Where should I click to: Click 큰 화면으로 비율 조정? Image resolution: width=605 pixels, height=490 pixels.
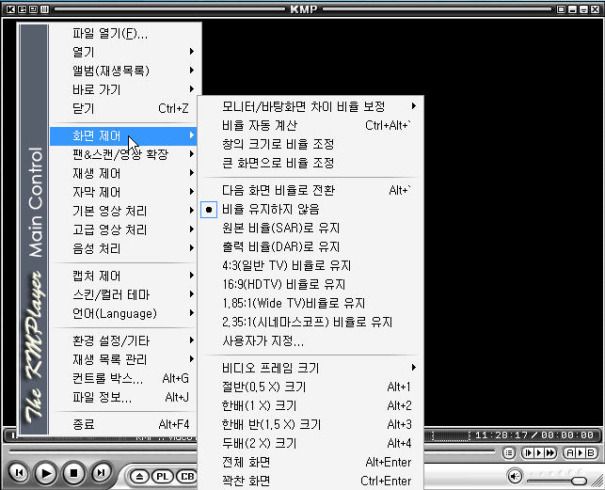[311, 163]
